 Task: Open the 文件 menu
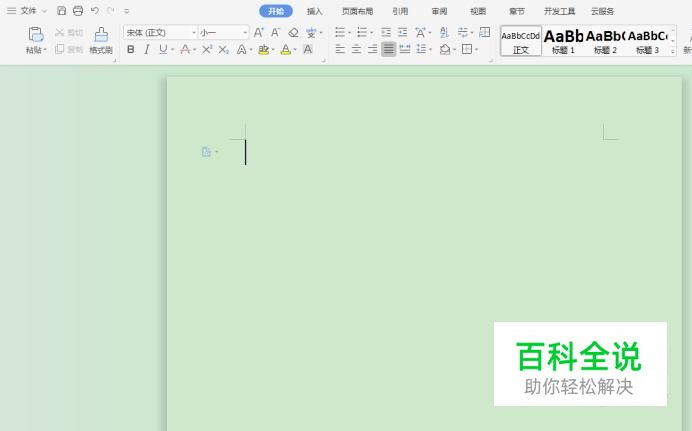28,11
